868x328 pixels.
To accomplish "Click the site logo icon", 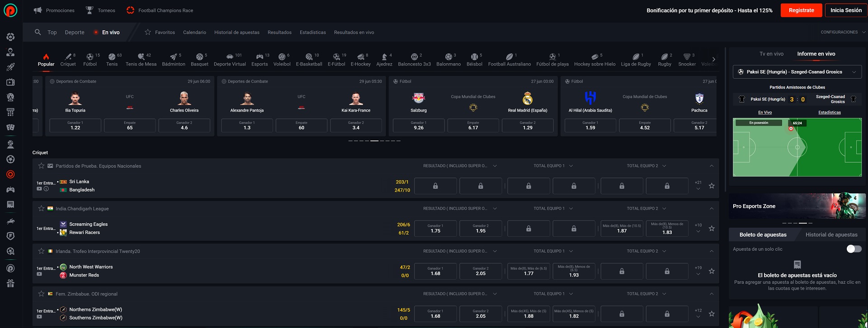I will (x=10, y=10).
